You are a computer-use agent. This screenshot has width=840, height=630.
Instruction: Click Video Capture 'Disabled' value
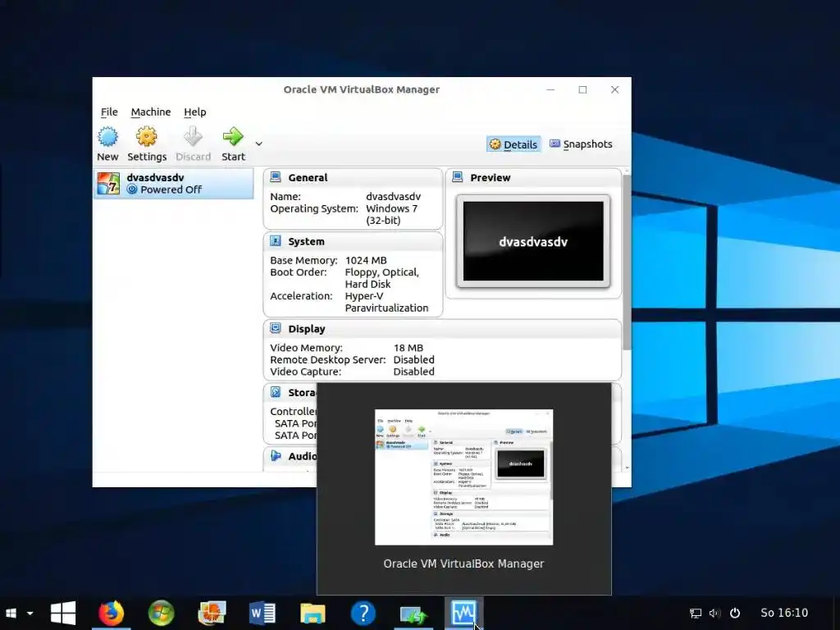413,372
